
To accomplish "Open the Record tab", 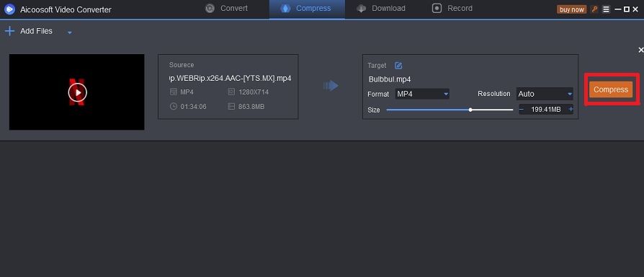I will tap(452, 8).
